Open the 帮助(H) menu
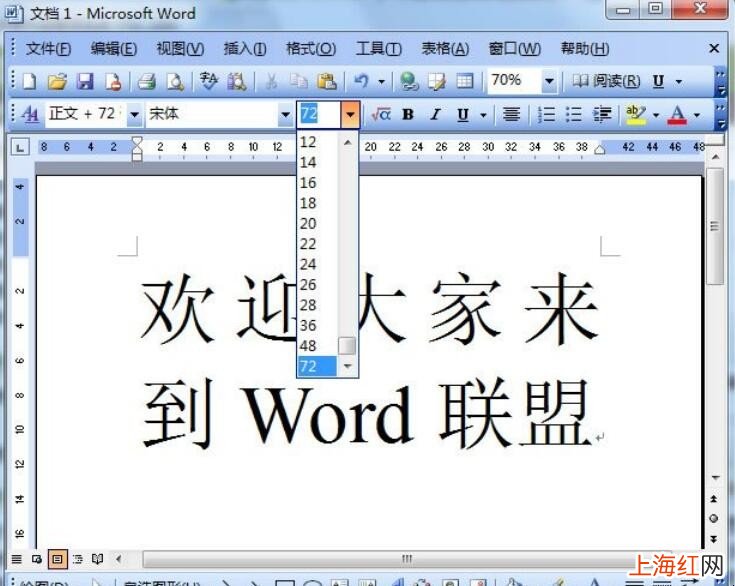Image resolution: width=735 pixels, height=586 pixels. (585, 49)
